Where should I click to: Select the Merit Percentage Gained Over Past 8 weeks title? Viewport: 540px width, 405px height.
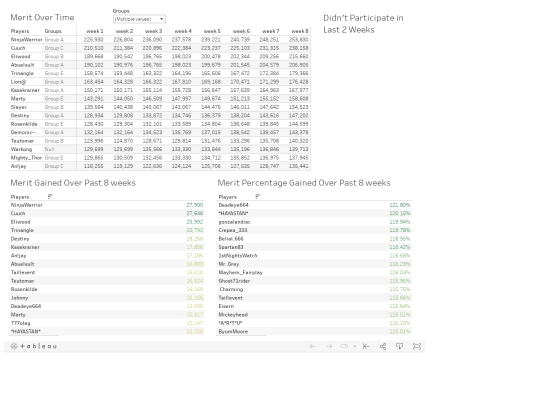click(304, 183)
